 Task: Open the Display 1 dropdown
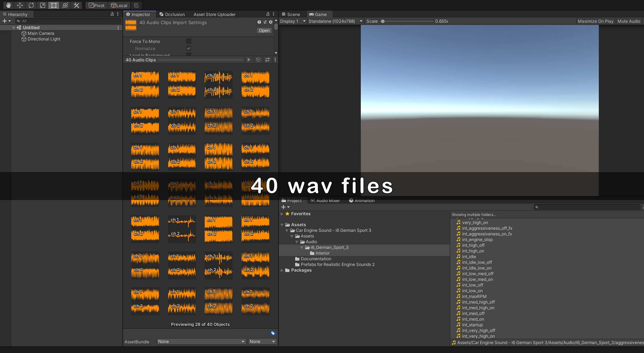click(x=293, y=21)
